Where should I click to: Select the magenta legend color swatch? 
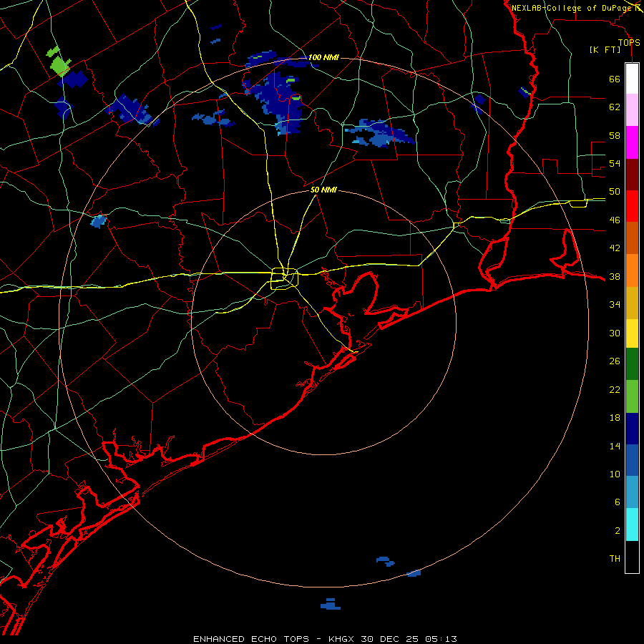pyautogui.click(x=632, y=142)
